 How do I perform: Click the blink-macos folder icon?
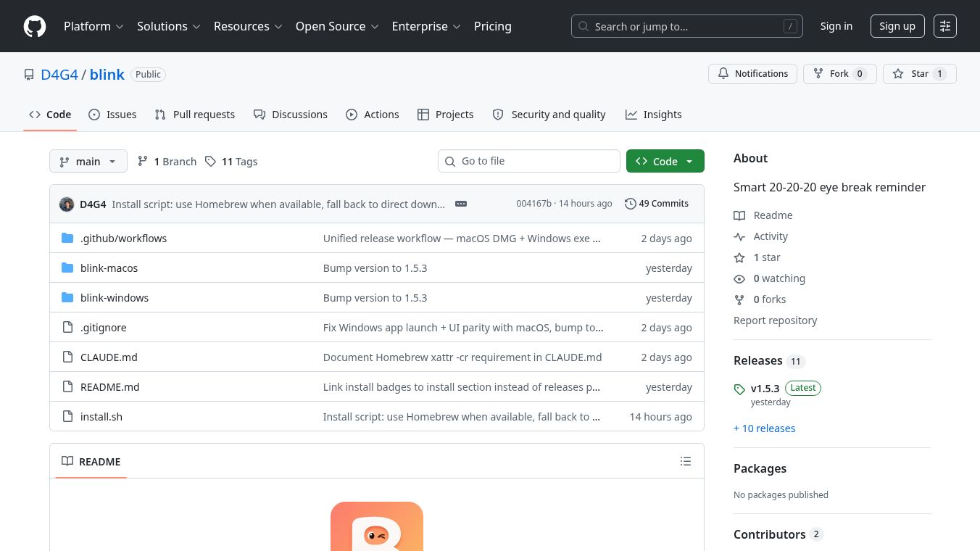pos(67,268)
